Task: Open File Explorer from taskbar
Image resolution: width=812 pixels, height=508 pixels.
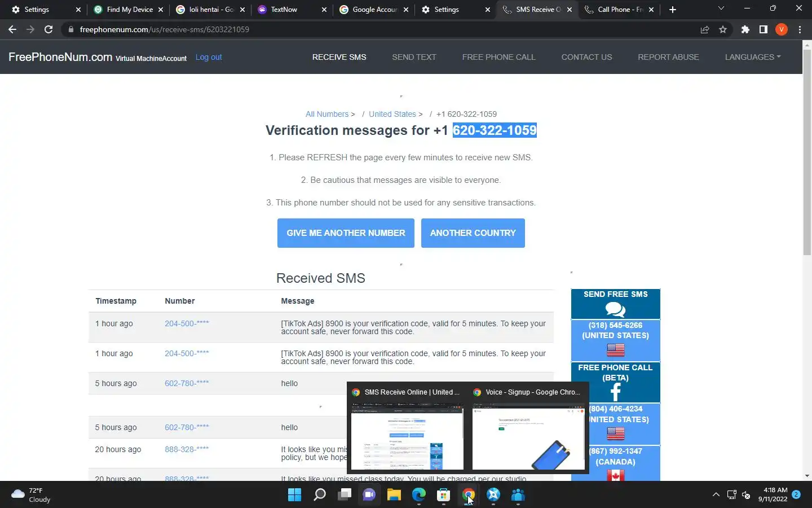Action: tap(394, 495)
